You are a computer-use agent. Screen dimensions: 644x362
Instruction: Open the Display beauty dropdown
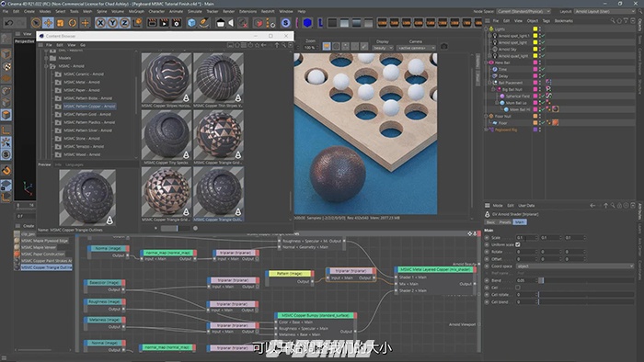[x=383, y=48]
